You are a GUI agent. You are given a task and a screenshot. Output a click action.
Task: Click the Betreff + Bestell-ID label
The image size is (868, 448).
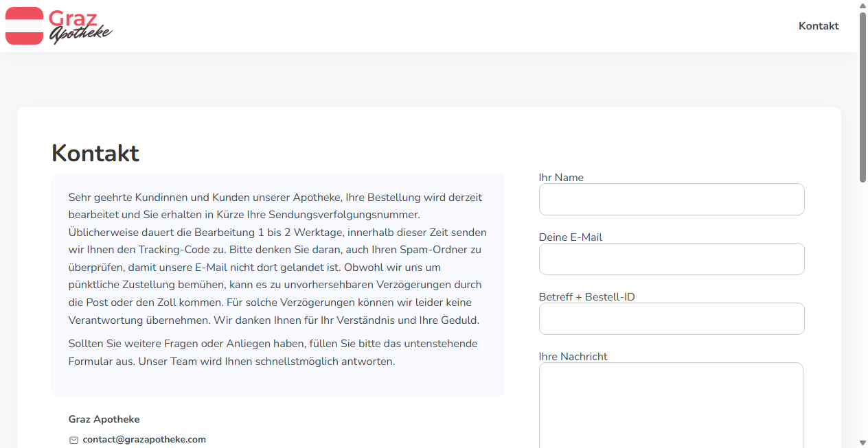point(587,296)
